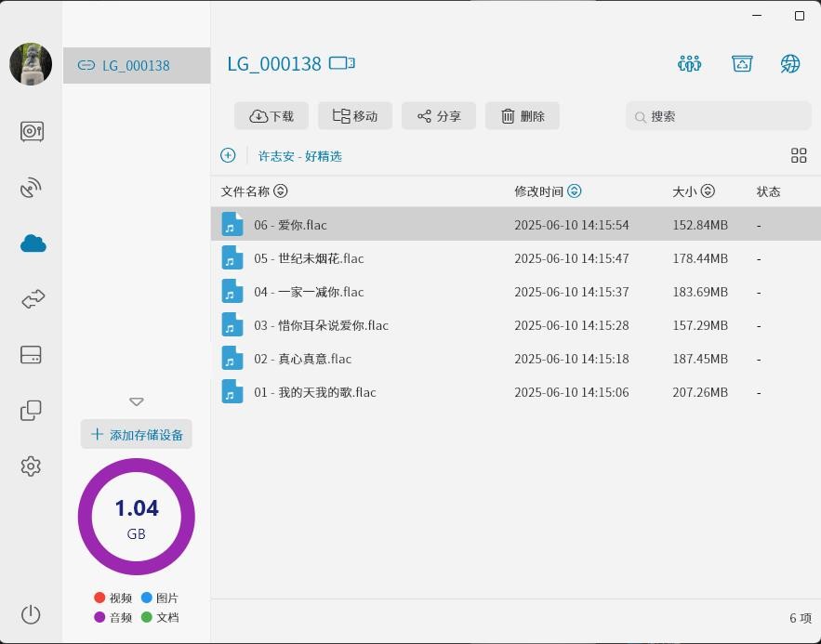Open the disk storage sidebar icon
Viewport: 821px width, 644px height.
[x=32, y=131]
